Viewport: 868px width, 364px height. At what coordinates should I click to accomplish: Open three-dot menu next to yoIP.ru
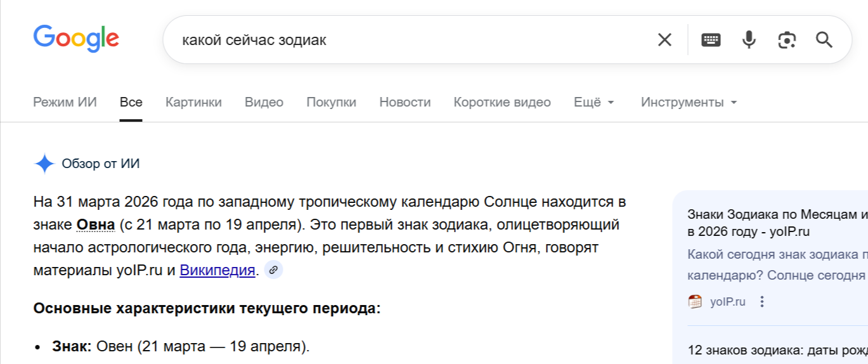762,302
